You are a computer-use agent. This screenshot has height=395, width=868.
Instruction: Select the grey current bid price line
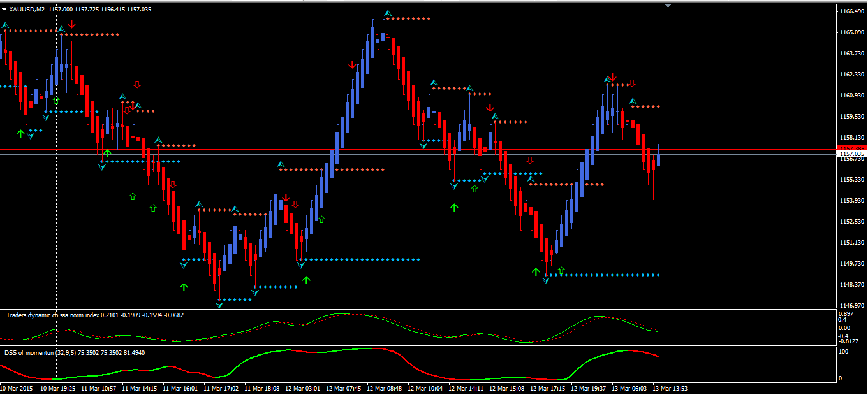pos(417,154)
